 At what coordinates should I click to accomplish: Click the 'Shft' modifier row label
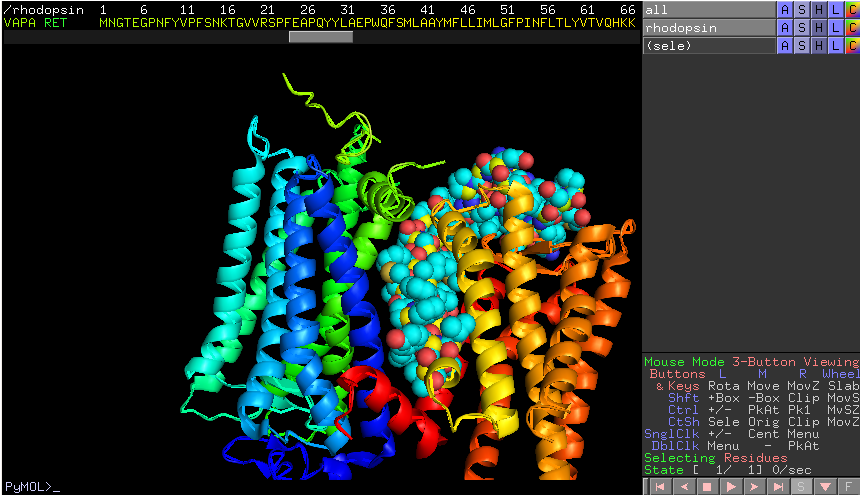point(684,398)
